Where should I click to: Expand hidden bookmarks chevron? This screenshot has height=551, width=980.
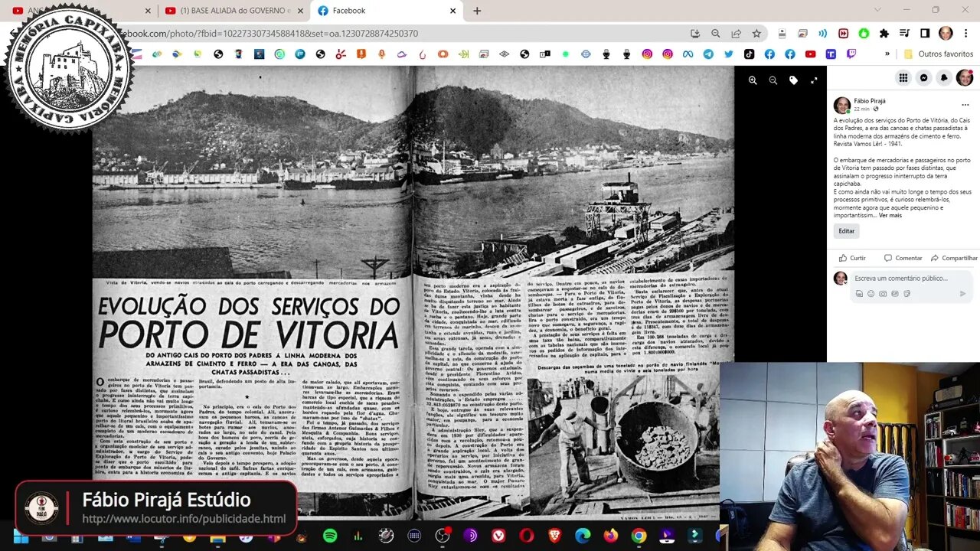coord(887,54)
